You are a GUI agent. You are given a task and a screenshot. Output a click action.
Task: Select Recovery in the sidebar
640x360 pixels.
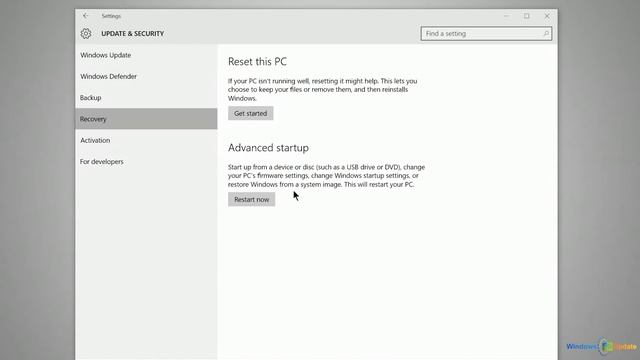pos(146,119)
